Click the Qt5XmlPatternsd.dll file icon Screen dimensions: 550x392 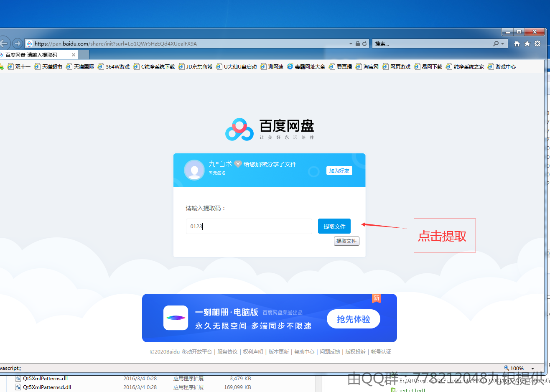coord(18,387)
